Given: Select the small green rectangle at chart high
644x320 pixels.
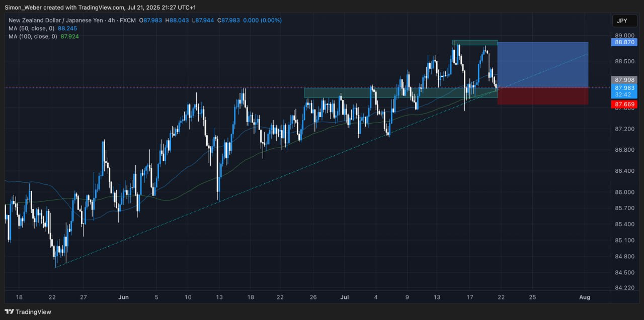Looking at the screenshot, I should (474, 43).
